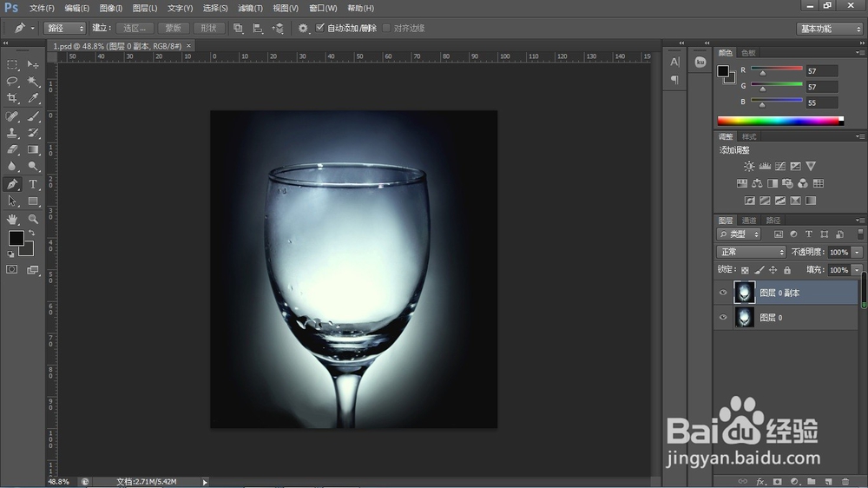Viewport: 868px width, 488px height.
Task: Switch to the 色板 swatches tab
Action: tap(748, 53)
